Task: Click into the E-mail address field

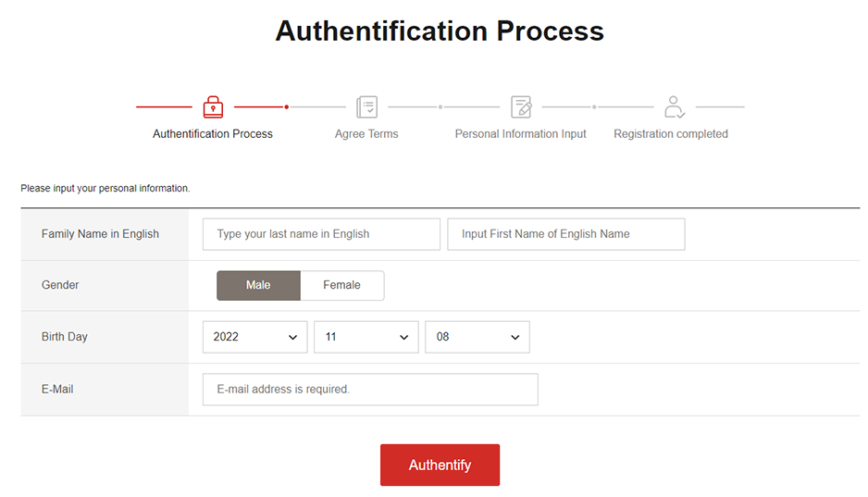Action: coord(370,390)
